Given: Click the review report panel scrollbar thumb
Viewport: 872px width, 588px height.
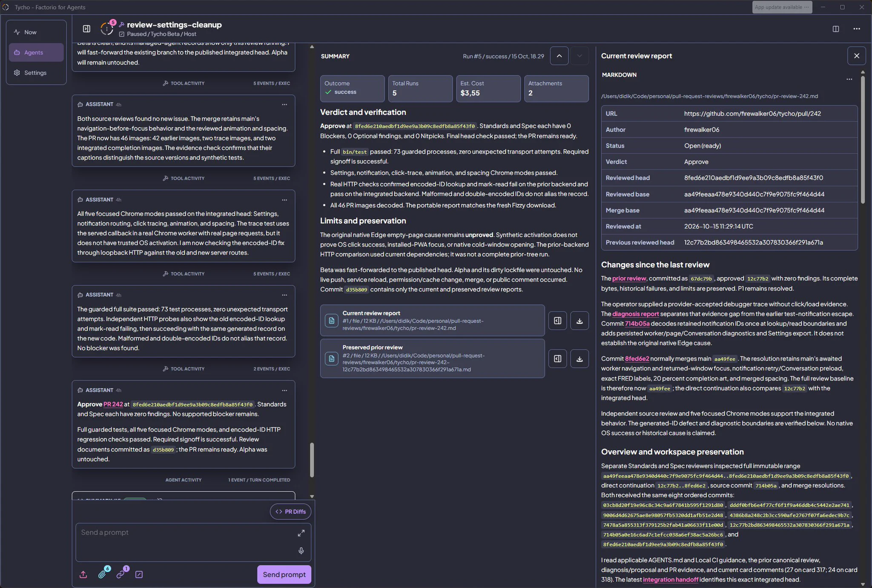Looking at the screenshot, I should click(863, 139).
